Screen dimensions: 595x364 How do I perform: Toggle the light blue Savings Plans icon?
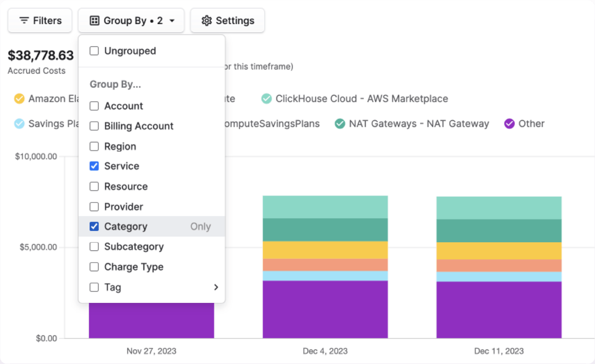tap(19, 124)
